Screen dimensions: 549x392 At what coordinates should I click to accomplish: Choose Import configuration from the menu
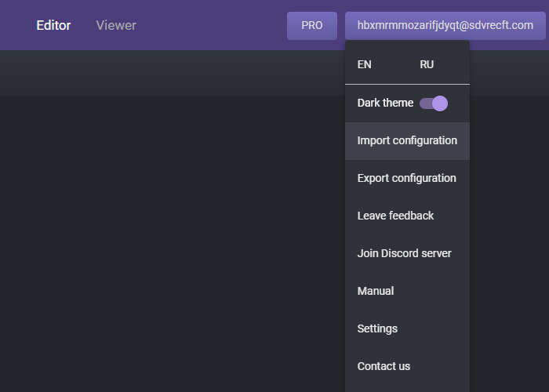407,140
